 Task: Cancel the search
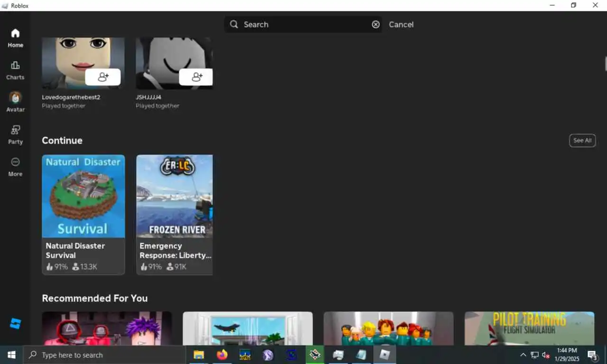[x=401, y=24]
